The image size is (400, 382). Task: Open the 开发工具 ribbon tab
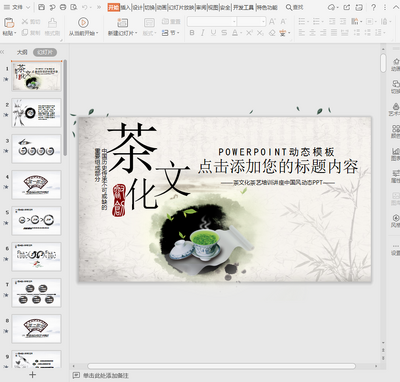(x=243, y=7)
